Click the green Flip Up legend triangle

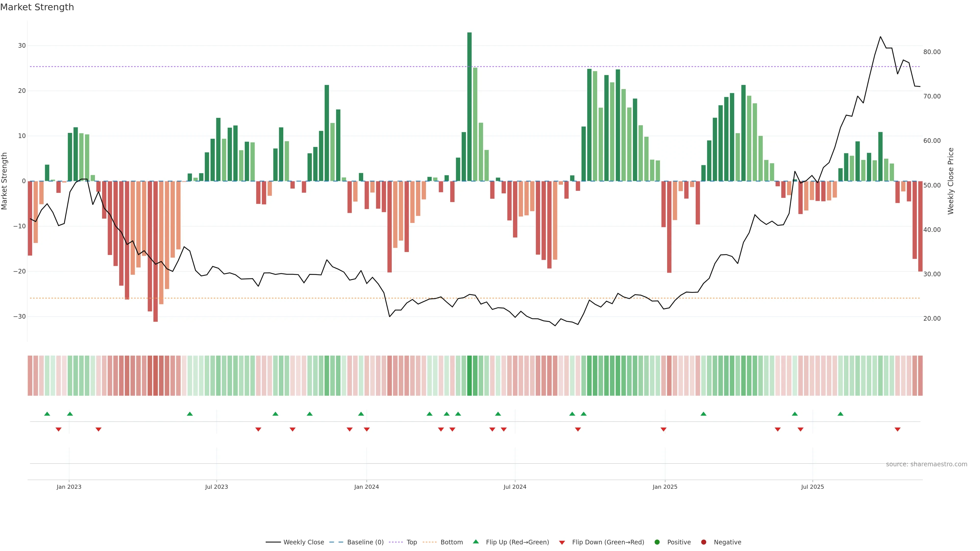475,542
